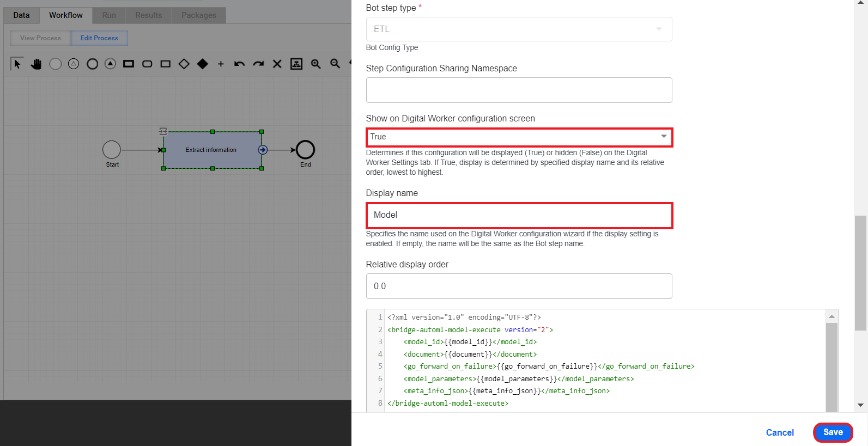Open the Run tab

point(109,15)
